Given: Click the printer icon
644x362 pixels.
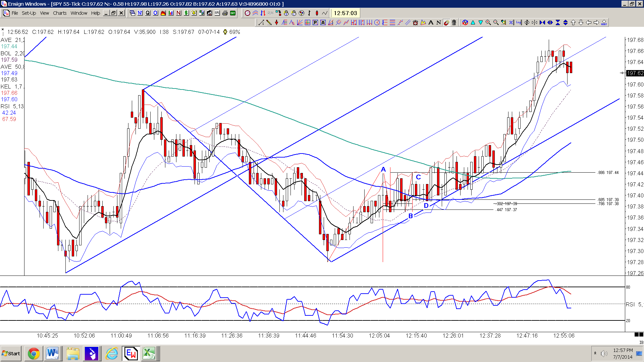Looking at the screenshot, I should (x=225, y=13).
